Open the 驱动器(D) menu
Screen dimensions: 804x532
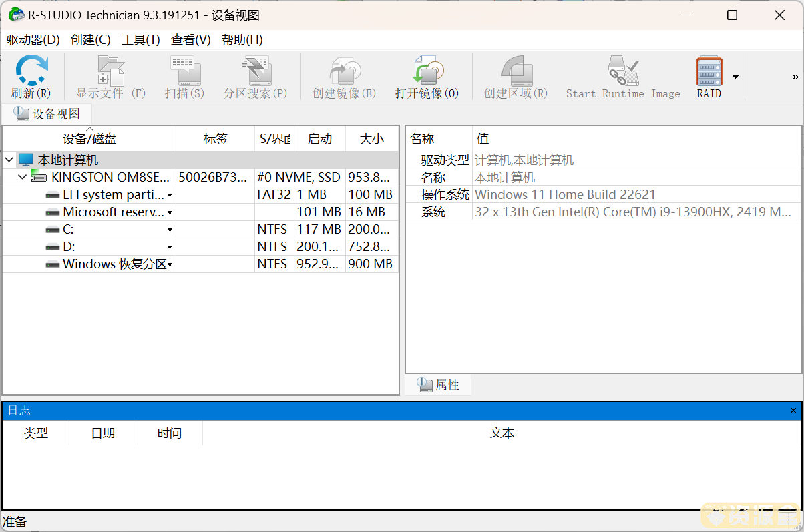coord(33,39)
